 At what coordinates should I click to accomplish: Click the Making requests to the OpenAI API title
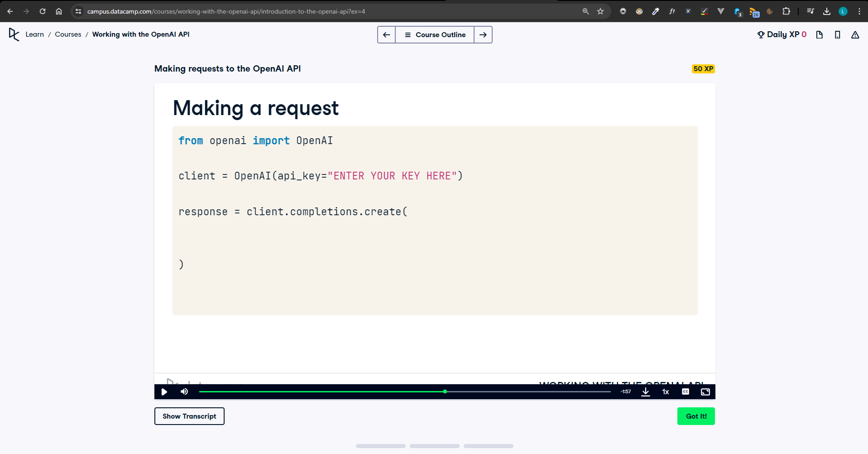click(227, 69)
